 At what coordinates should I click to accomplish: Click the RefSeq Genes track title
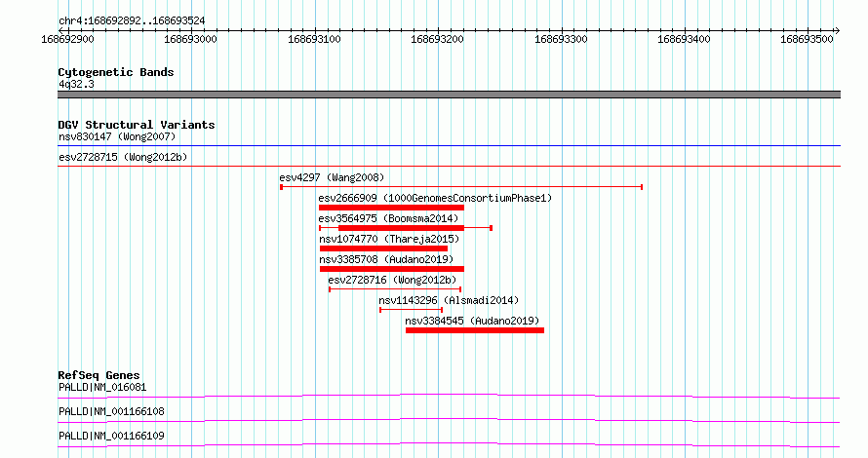[99, 375]
